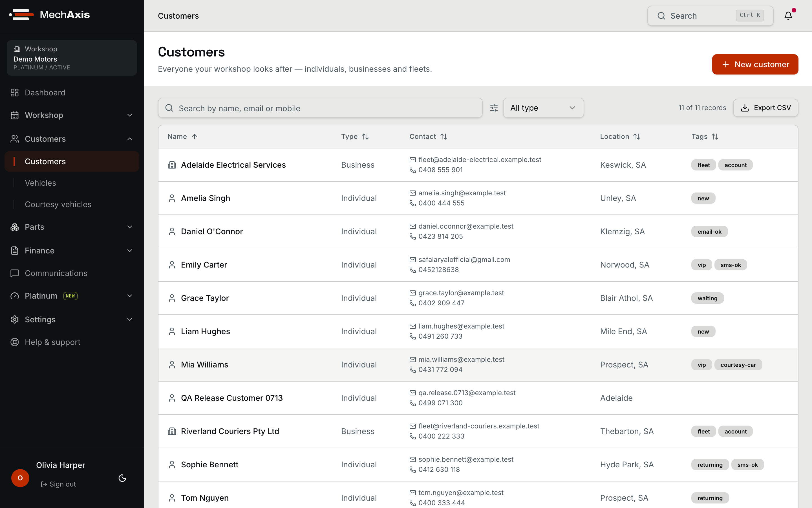Click building icon beside Riverland Couriers Pty Ltd

172,432
